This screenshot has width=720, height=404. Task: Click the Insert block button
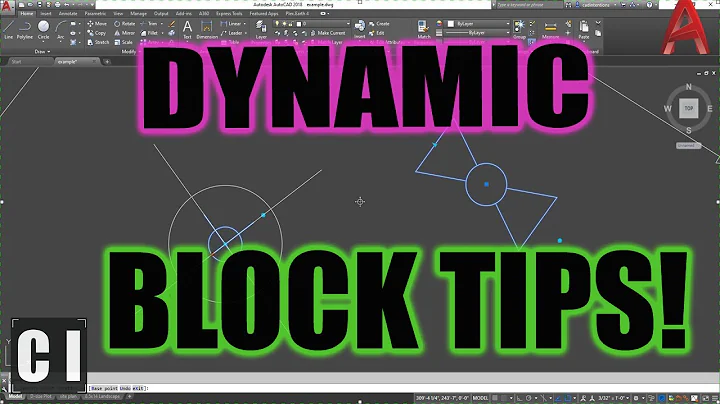coord(360,30)
